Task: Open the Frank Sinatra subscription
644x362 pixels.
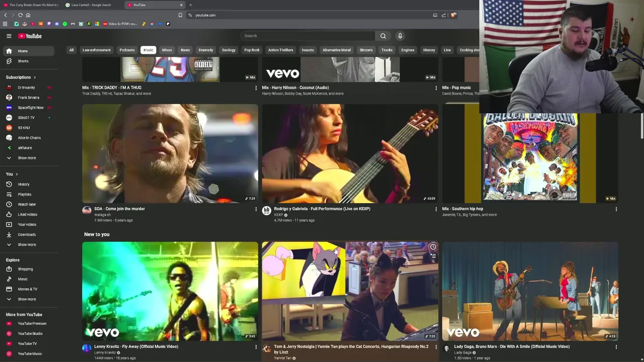Action: pyautogui.click(x=28, y=98)
